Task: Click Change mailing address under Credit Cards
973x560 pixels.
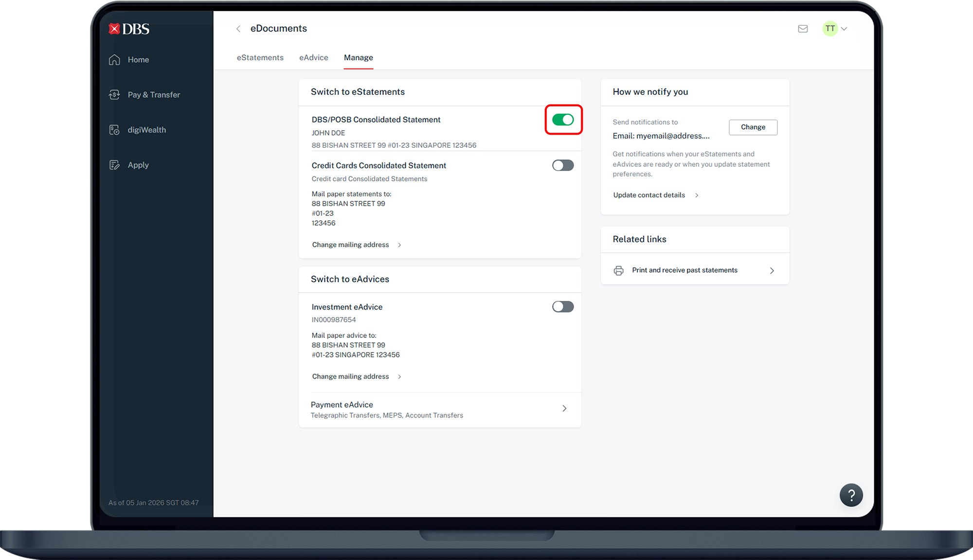Action: point(351,245)
